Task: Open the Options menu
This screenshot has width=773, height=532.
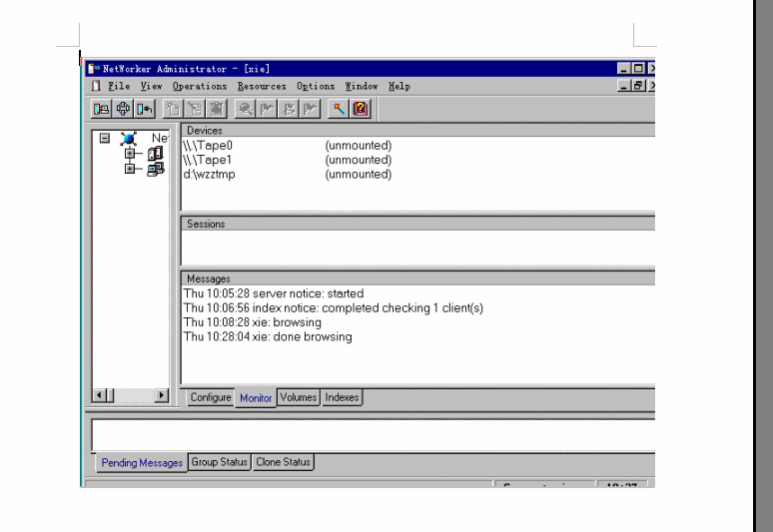Action: [316, 87]
